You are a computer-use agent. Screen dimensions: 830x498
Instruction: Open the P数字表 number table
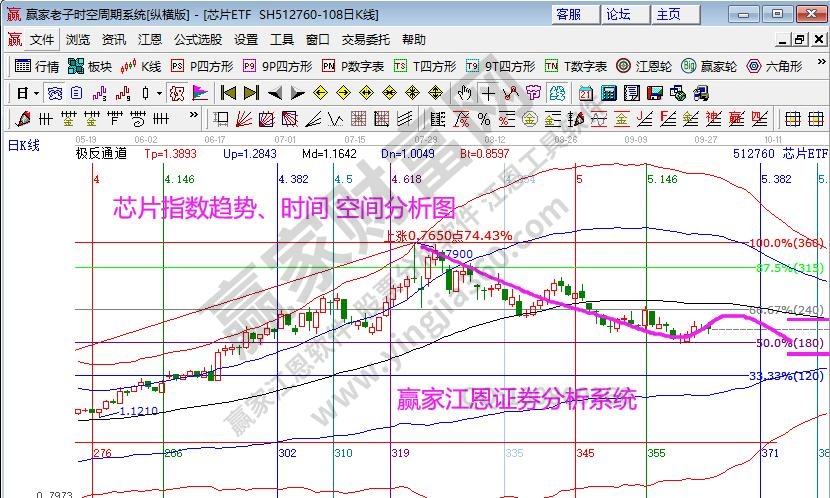pyautogui.click(x=353, y=66)
